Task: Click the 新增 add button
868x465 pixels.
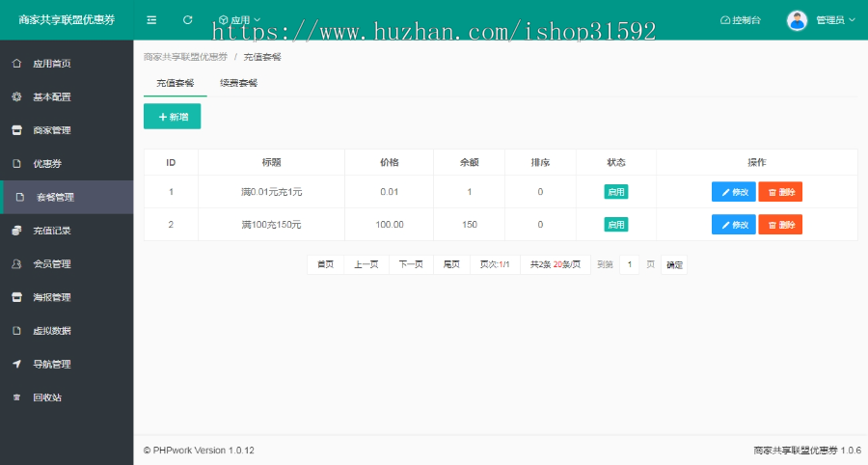Action: [x=173, y=117]
